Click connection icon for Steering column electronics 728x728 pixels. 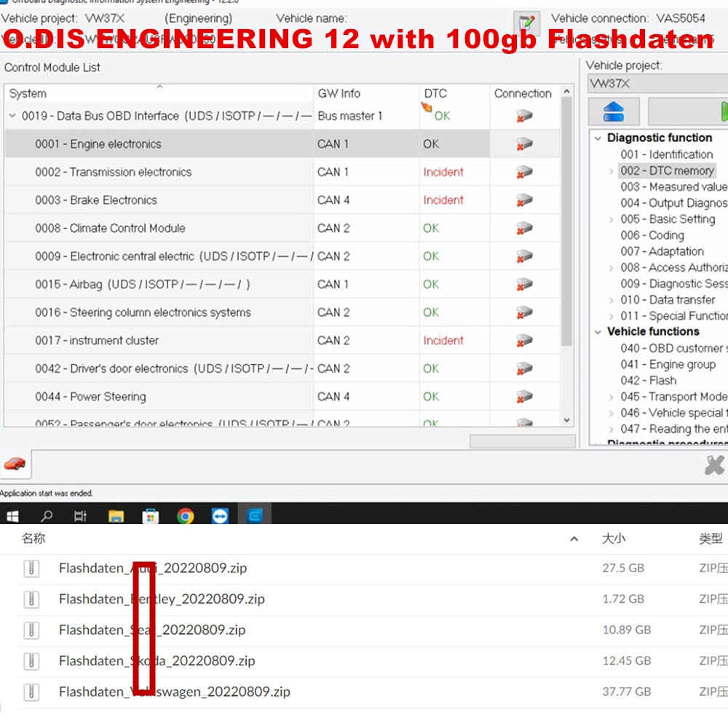point(524,312)
